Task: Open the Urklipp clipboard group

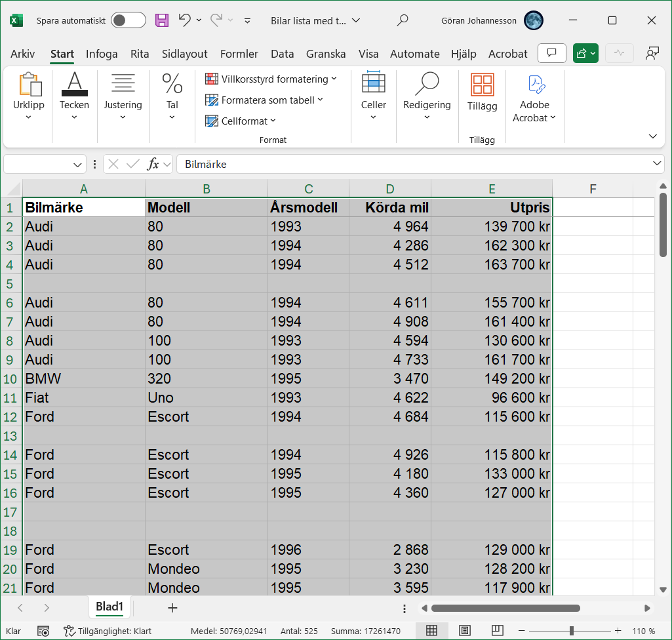Action: click(29, 97)
